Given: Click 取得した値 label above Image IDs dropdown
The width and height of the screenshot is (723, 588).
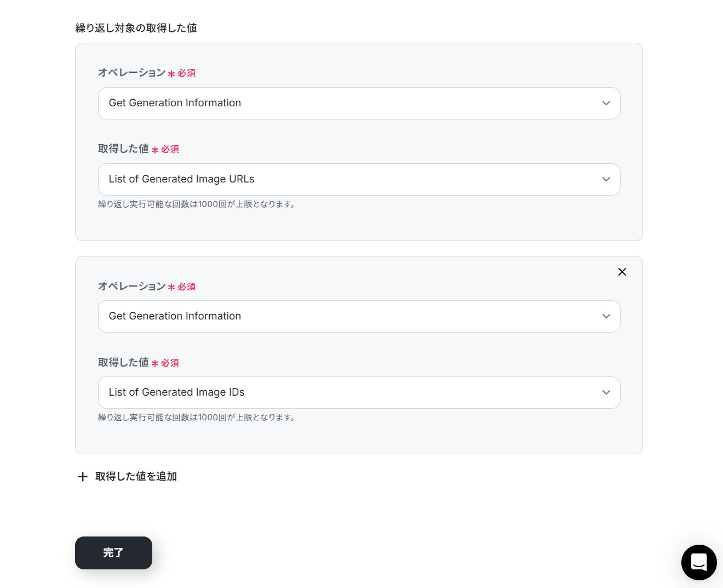Looking at the screenshot, I should click(123, 363).
